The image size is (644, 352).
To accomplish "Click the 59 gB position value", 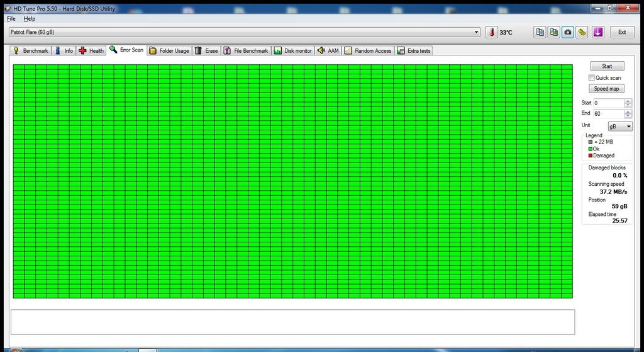I will 619,206.
